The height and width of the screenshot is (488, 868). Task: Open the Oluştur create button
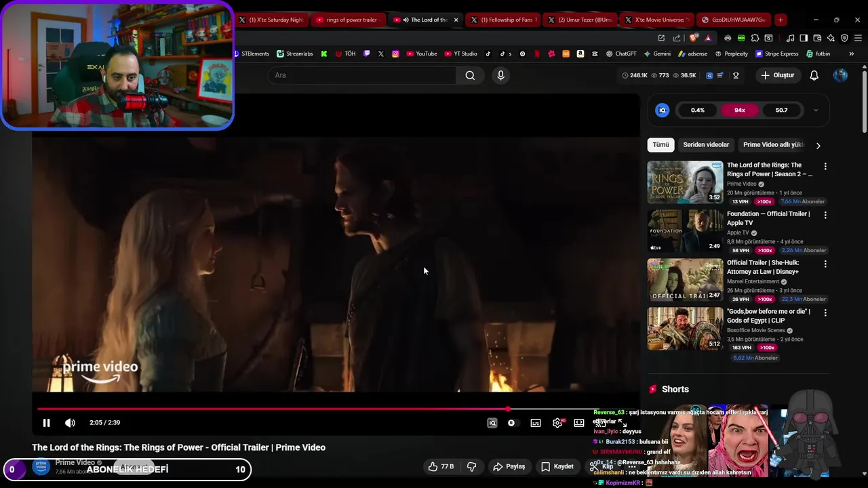[x=777, y=75]
